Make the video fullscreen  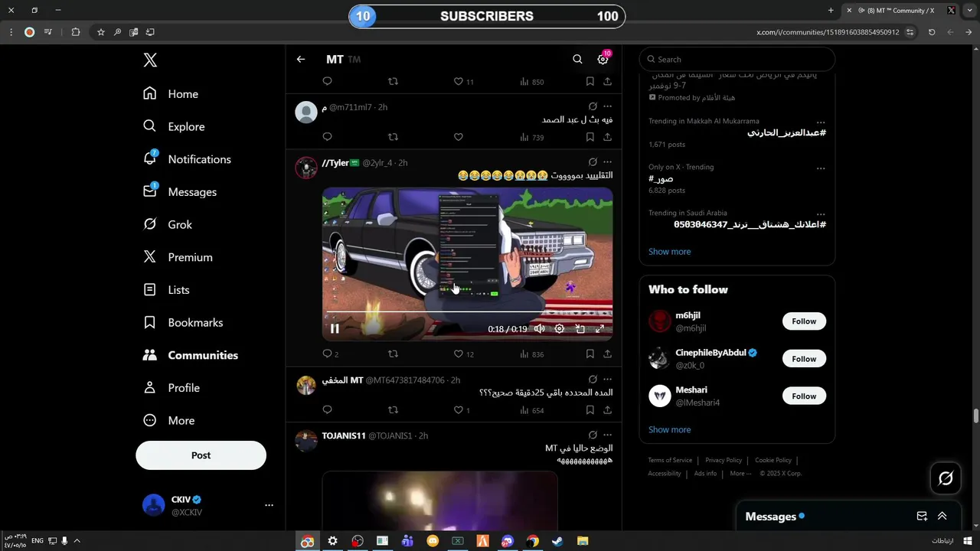pos(599,328)
